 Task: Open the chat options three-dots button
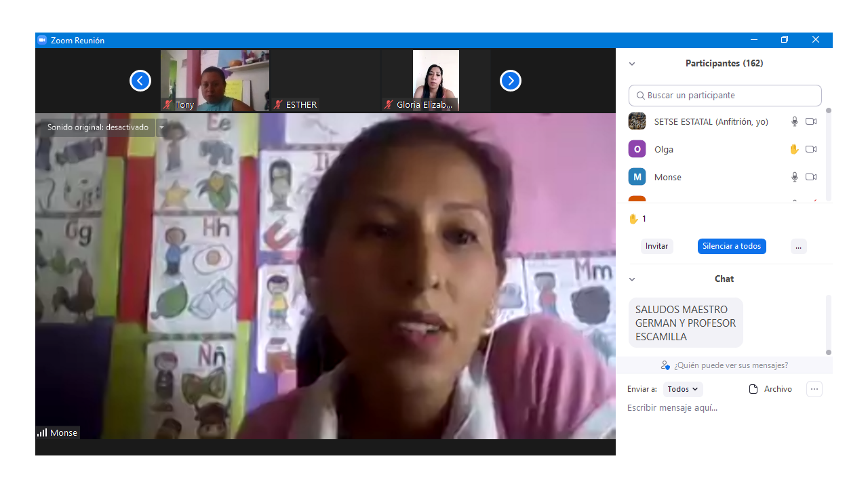(814, 389)
